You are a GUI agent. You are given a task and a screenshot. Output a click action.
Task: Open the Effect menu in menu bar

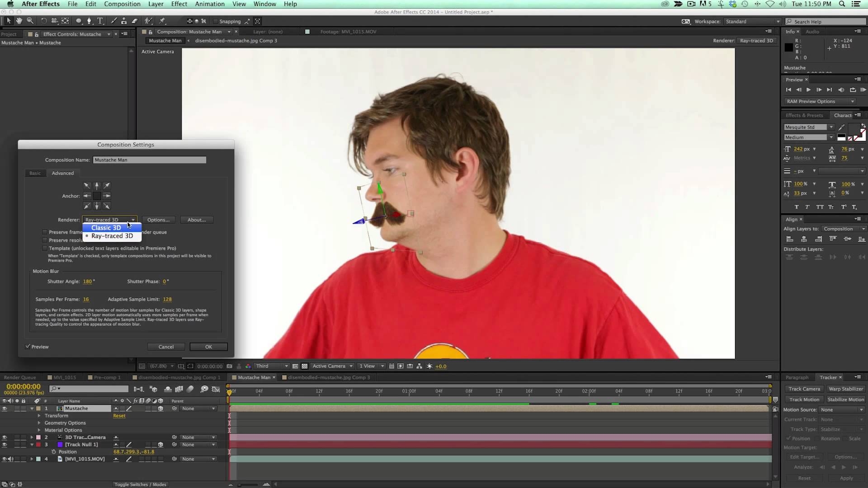click(179, 4)
